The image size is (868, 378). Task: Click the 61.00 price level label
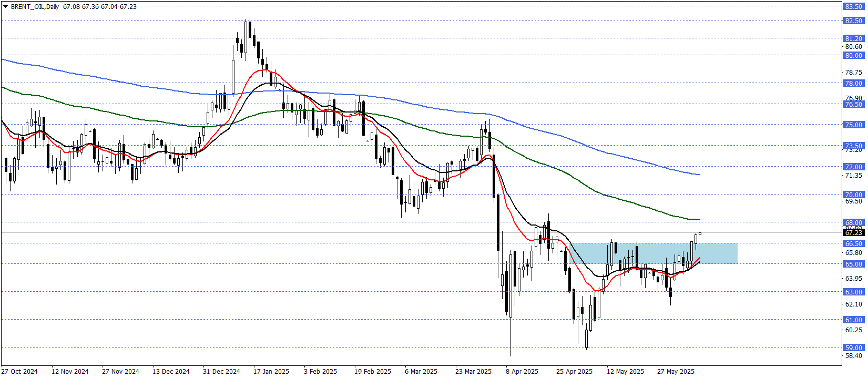[x=854, y=320]
